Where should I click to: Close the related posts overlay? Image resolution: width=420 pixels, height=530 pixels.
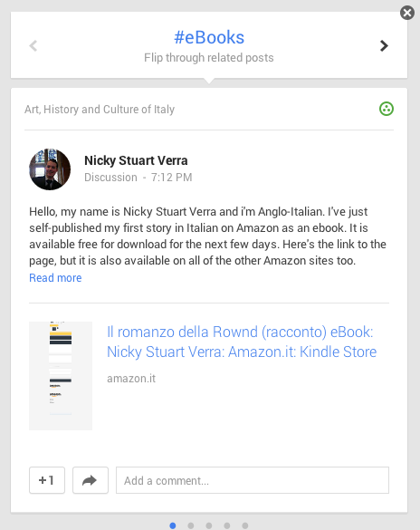(407, 13)
